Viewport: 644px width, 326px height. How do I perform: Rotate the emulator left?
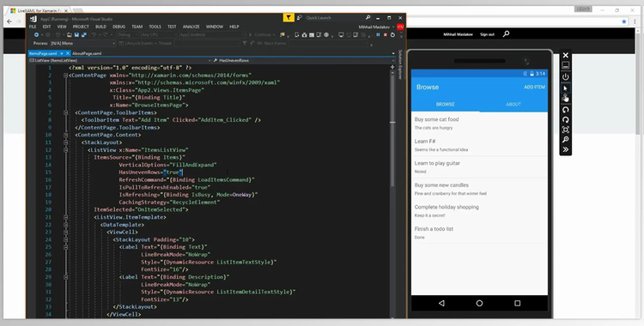[566, 110]
